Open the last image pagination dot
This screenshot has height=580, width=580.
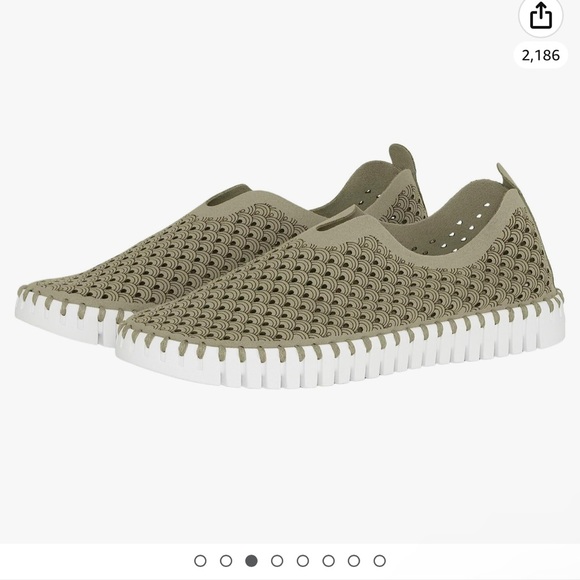(x=379, y=561)
